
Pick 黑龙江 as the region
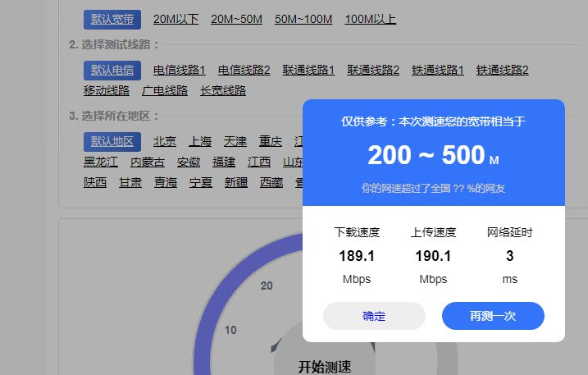(101, 162)
